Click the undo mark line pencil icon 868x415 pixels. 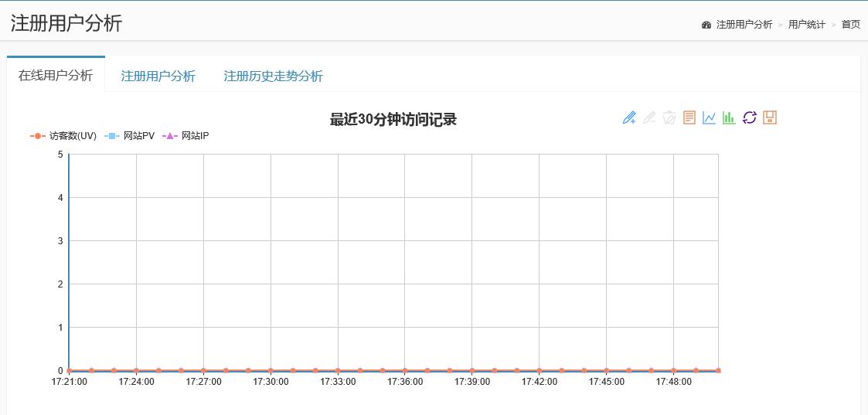pyautogui.click(x=649, y=117)
